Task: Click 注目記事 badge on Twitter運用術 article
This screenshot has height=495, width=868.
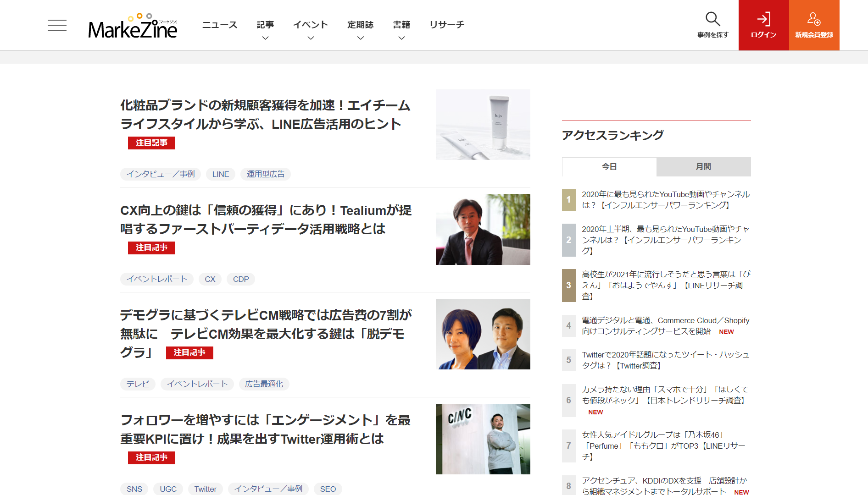Action: click(151, 458)
